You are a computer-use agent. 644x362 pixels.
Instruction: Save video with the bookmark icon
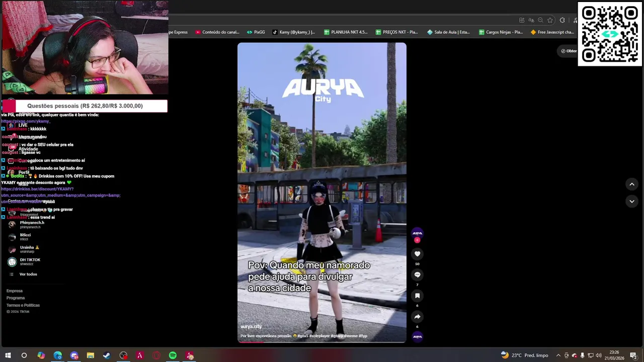[417, 296]
